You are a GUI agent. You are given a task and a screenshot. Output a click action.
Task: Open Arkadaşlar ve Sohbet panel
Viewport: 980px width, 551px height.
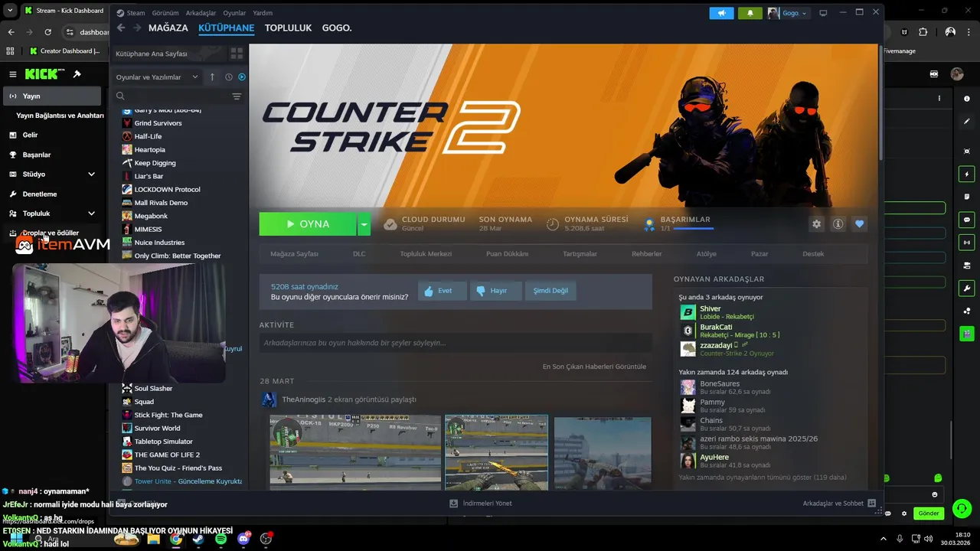click(x=838, y=504)
